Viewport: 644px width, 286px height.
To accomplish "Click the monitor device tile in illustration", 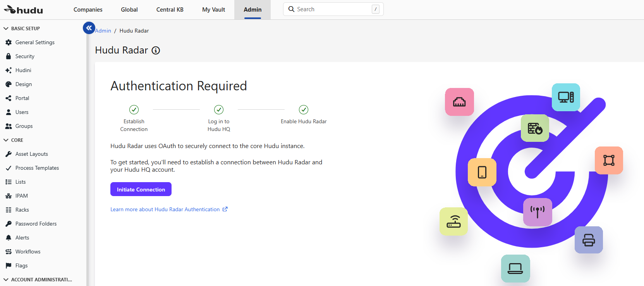I will [x=566, y=97].
